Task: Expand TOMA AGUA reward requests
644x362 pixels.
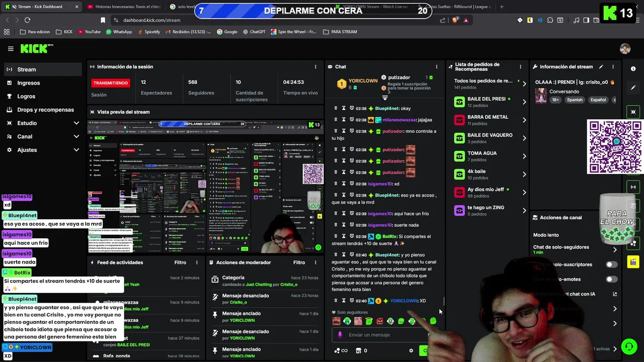Action: [524, 156]
